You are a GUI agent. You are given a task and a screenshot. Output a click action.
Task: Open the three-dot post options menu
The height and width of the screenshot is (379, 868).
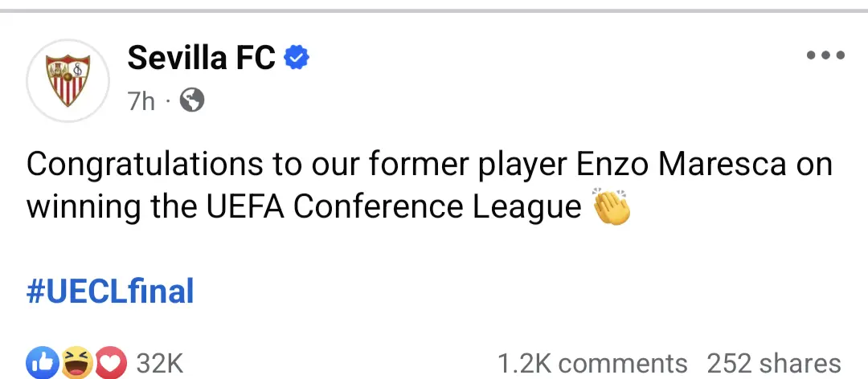point(825,55)
